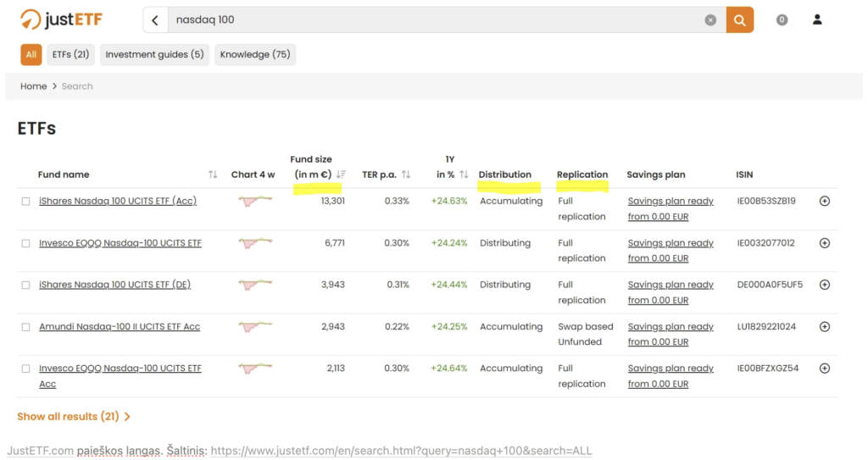Open iShares Nasdaq 100 UCITS ETF (DE) link
Image resolution: width=868 pixels, height=460 pixels.
pyautogui.click(x=114, y=285)
